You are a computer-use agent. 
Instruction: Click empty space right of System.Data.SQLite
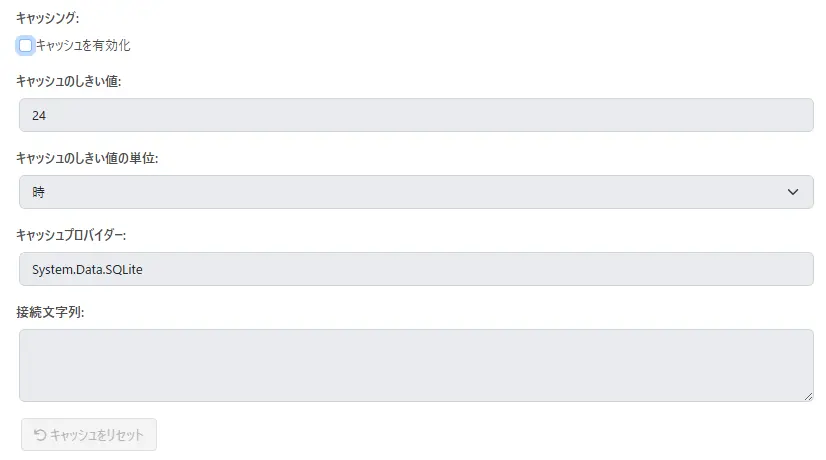tap(480, 269)
